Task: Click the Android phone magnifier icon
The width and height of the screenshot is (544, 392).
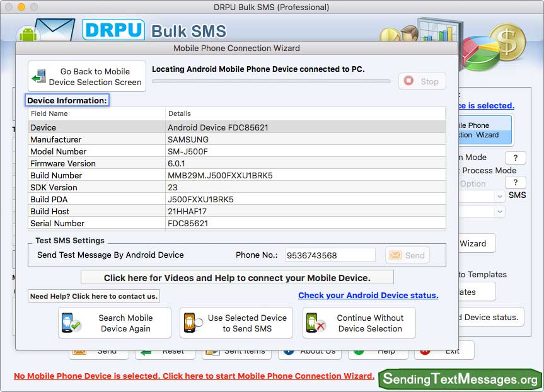Action: pyautogui.click(x=193, y=323)
